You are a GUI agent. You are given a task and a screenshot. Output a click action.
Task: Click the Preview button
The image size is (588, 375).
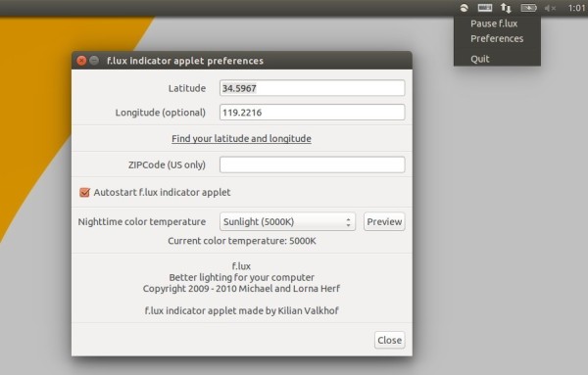[384, 222]
